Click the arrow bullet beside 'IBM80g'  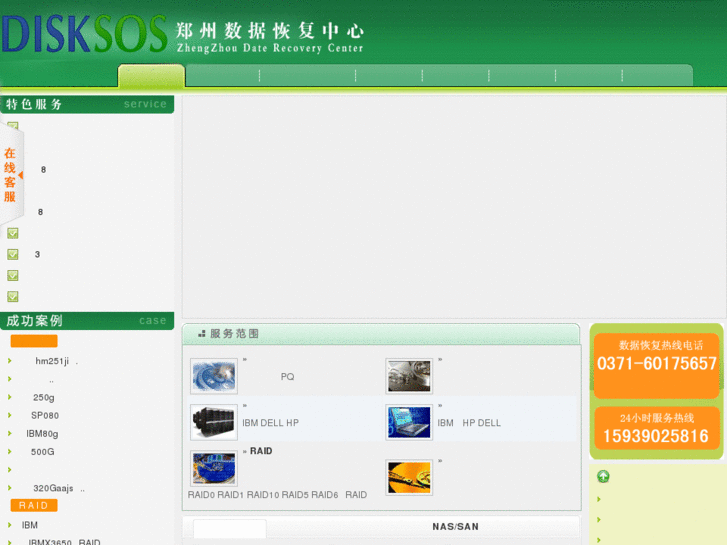(x=10, y=433)
